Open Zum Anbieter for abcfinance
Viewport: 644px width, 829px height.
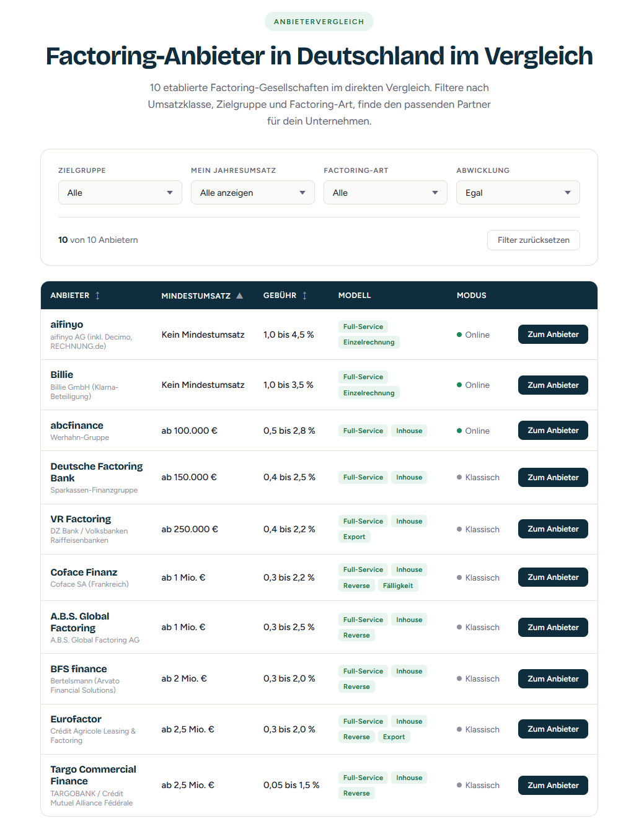click(x=553, y=430)
